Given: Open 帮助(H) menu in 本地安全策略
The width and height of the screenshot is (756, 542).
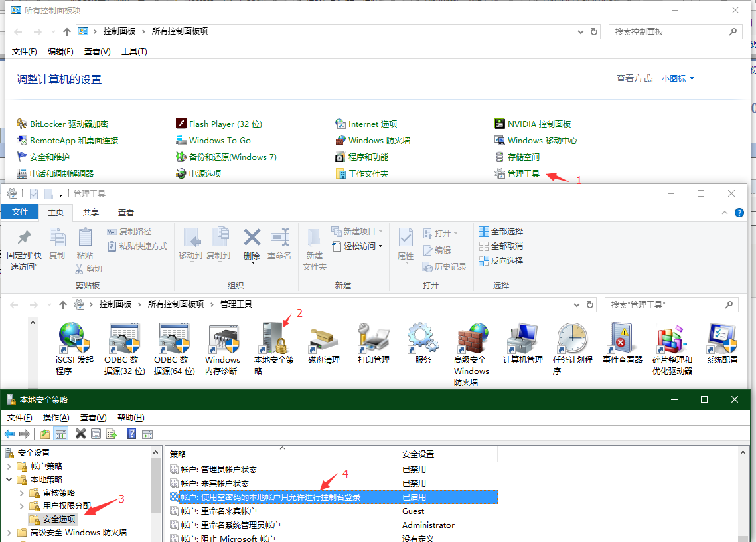Looking at the screenshot, I should click(131, 418).
